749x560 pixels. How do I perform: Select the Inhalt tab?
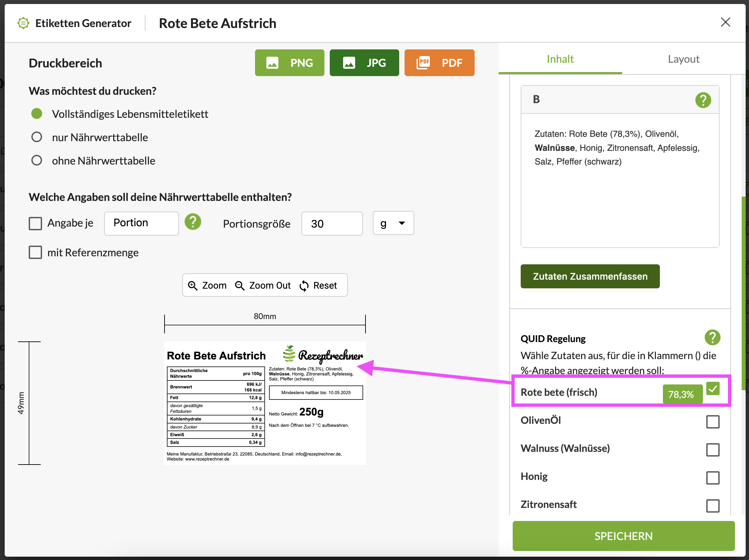(560, 59)
